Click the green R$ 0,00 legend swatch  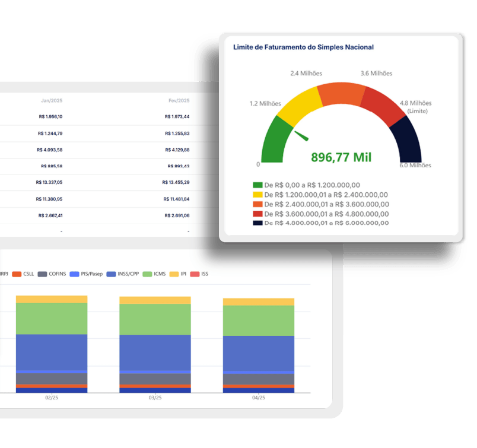(257, 185)
